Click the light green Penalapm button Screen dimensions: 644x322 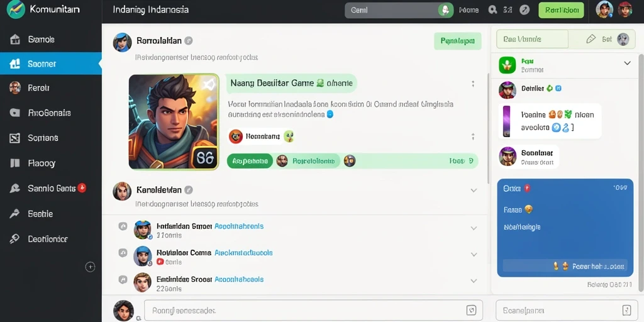coord(458,41)
